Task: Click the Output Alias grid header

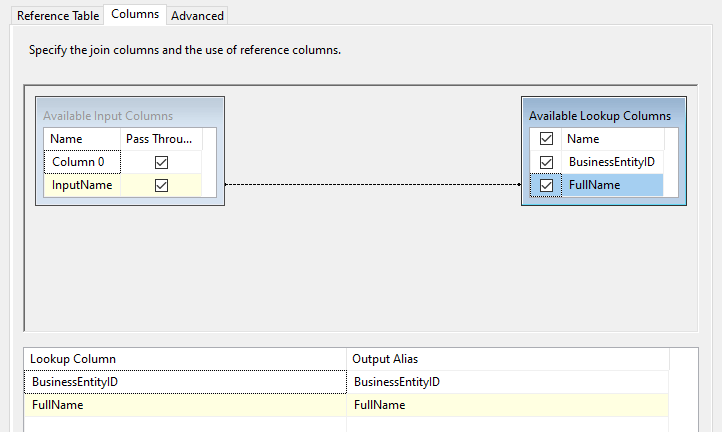Action: [508, 359]
